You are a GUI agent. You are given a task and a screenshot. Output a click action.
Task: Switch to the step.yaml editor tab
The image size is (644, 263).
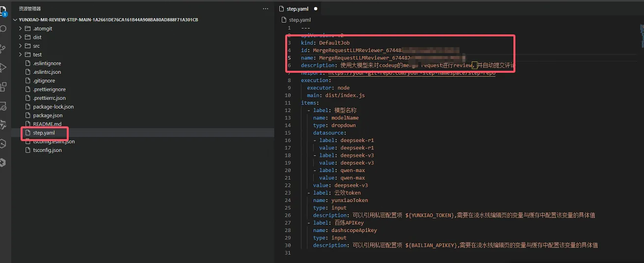298,9
